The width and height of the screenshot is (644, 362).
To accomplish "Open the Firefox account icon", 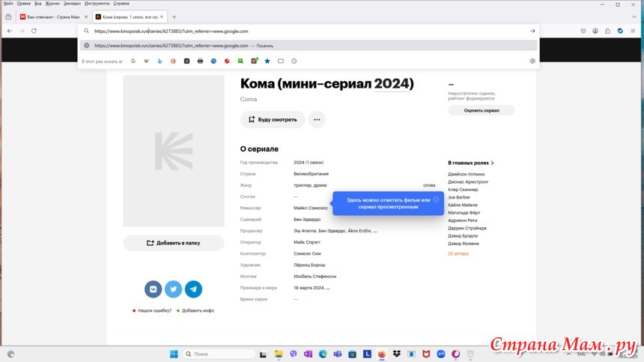I will (x=595, y=31).
